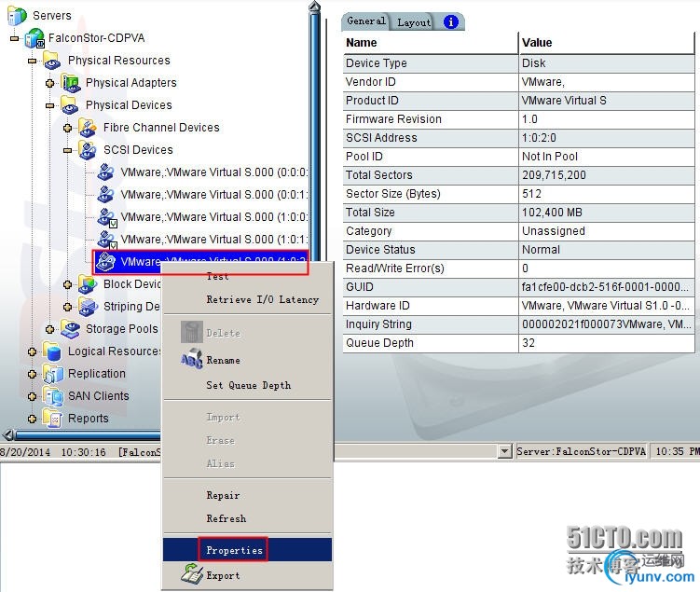Collapse the Physical Devices node

coord(50,105)
